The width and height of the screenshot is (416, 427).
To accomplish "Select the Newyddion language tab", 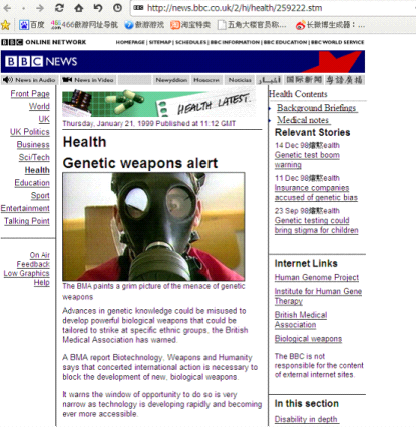I will 171,80.
